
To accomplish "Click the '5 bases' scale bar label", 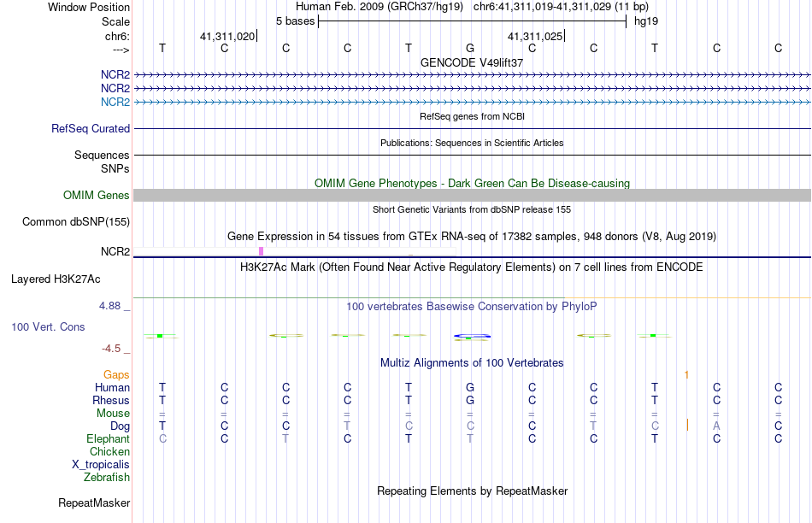I will (x=295, y=21).
